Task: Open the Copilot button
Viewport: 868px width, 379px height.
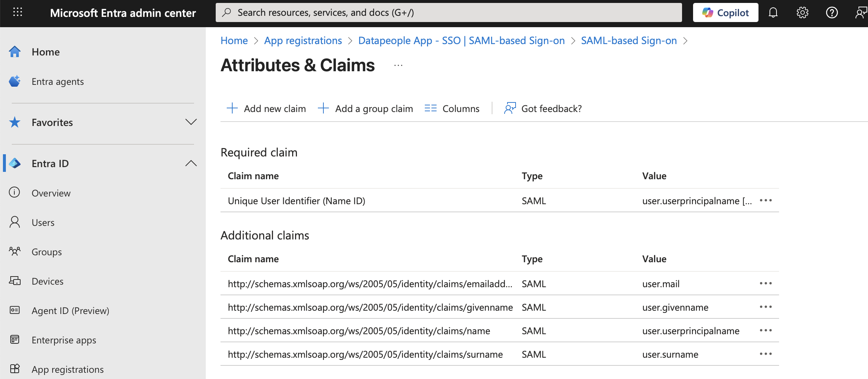Action: click(x=726, y=13)
